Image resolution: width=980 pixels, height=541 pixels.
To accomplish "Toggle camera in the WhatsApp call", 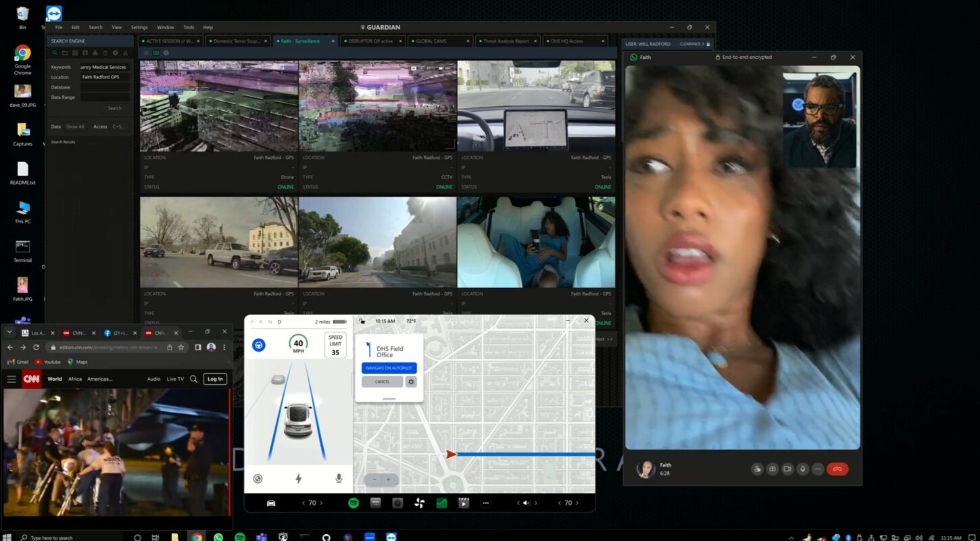I will click(787, 469).
